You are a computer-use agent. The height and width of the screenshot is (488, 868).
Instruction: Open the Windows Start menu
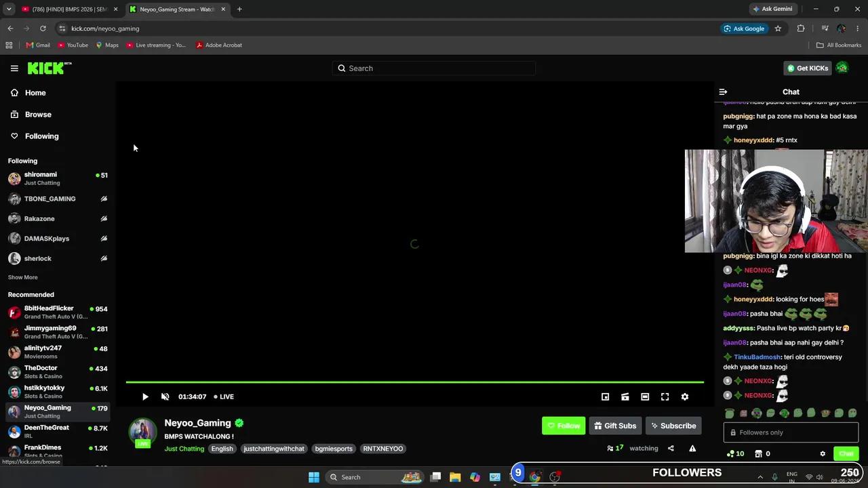314,477
